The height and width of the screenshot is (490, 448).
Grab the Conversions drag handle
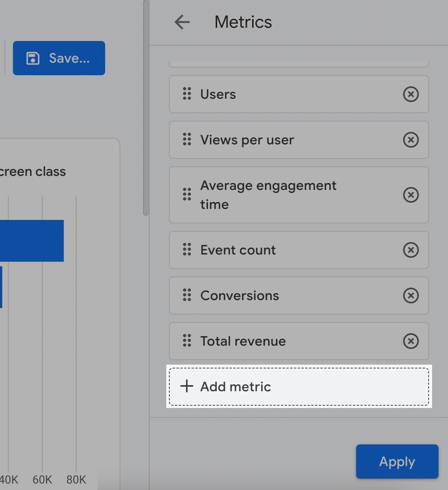[187, 295]
